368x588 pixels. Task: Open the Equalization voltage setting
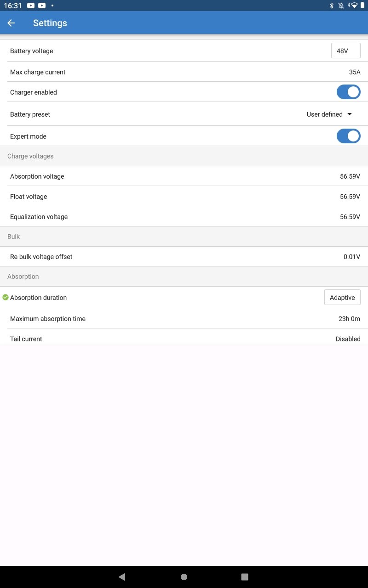184,217
